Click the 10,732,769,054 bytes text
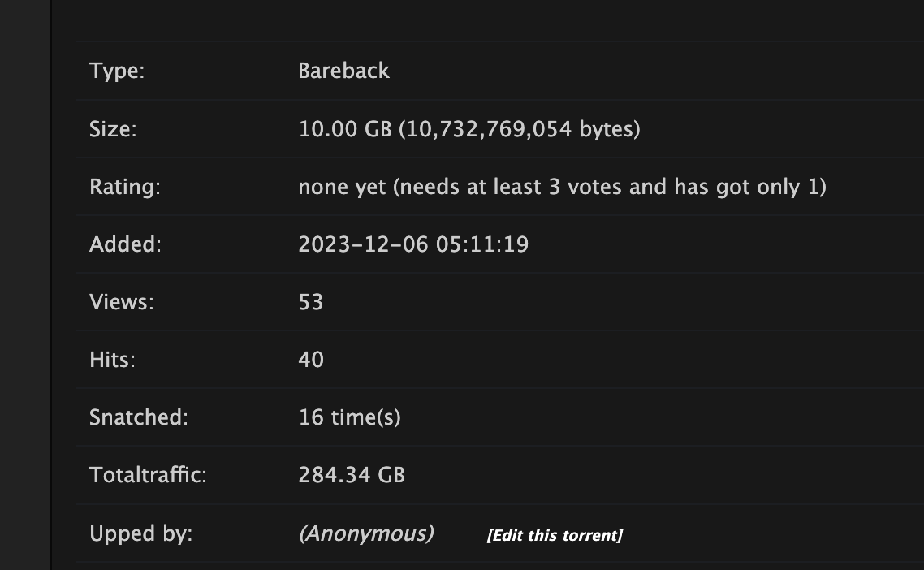The height and width of the screenshot is (570, 924). click(520, 129)
